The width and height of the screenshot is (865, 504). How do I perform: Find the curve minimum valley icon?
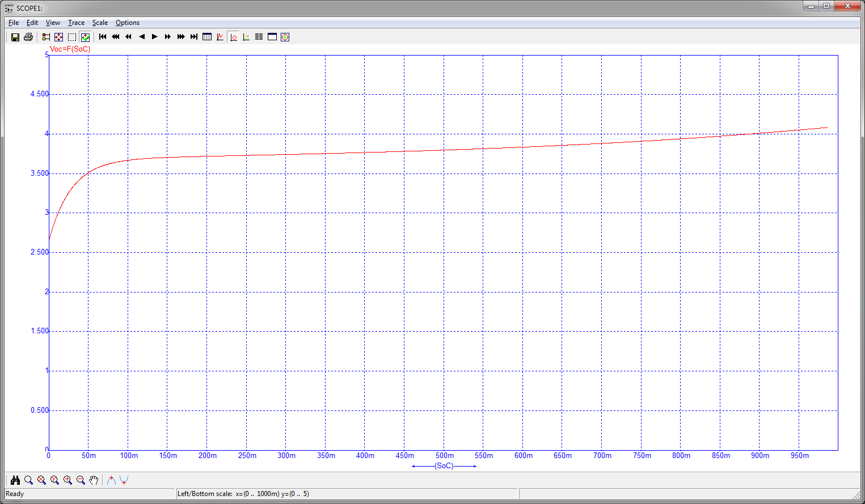point(124,480)
